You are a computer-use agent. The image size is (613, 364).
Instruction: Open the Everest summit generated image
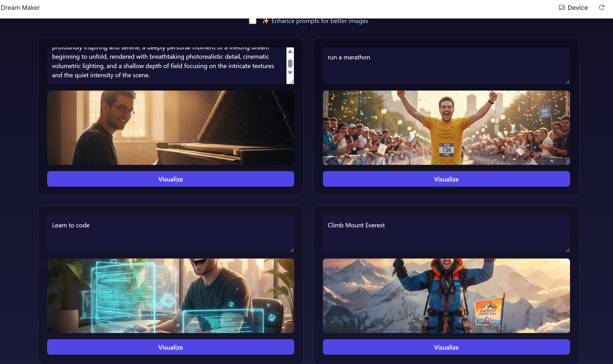point(446,296)
